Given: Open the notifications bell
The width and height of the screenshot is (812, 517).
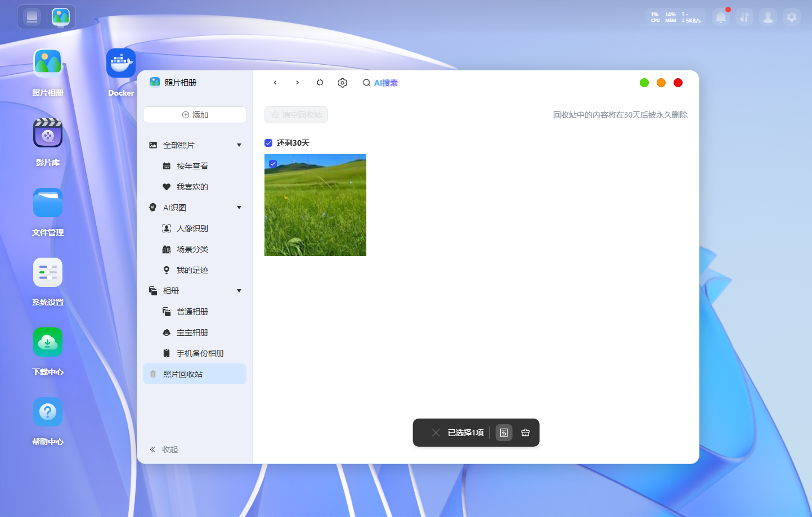Looking at the screenshot, I should (721, 17).
